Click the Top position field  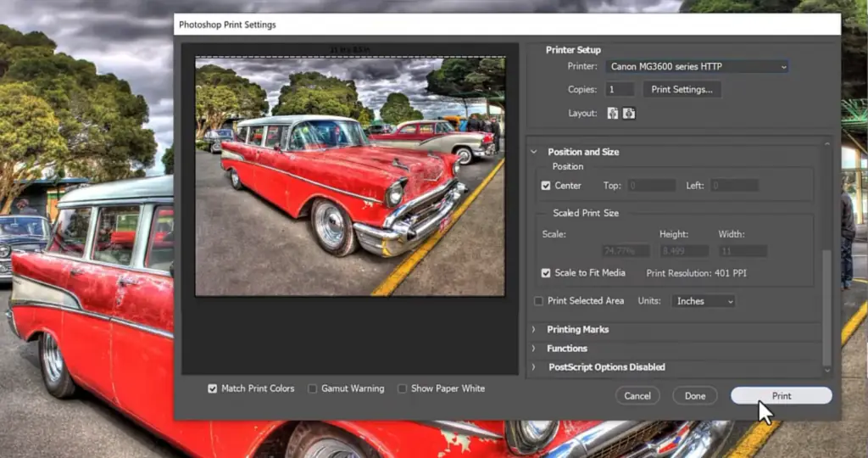(652, 186)
